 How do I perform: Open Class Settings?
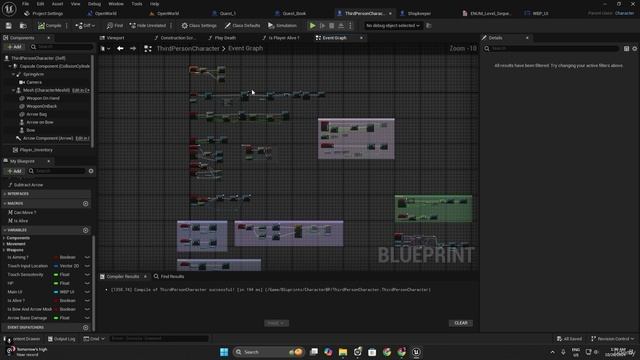(199, 26)
